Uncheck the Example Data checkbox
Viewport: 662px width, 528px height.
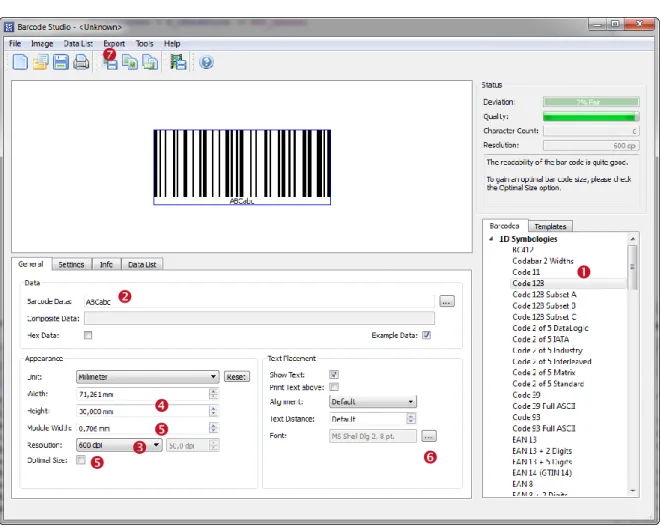[426, 335]
